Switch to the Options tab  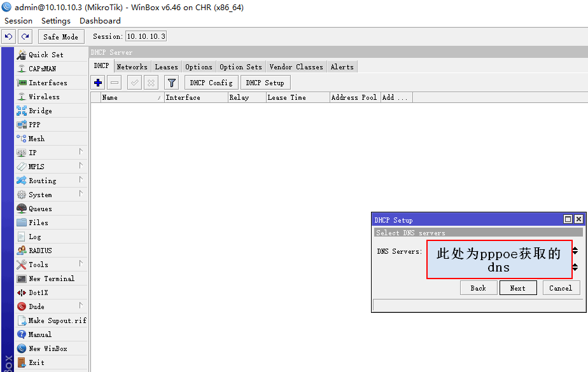pyautogui.click(x=199, y=67)
